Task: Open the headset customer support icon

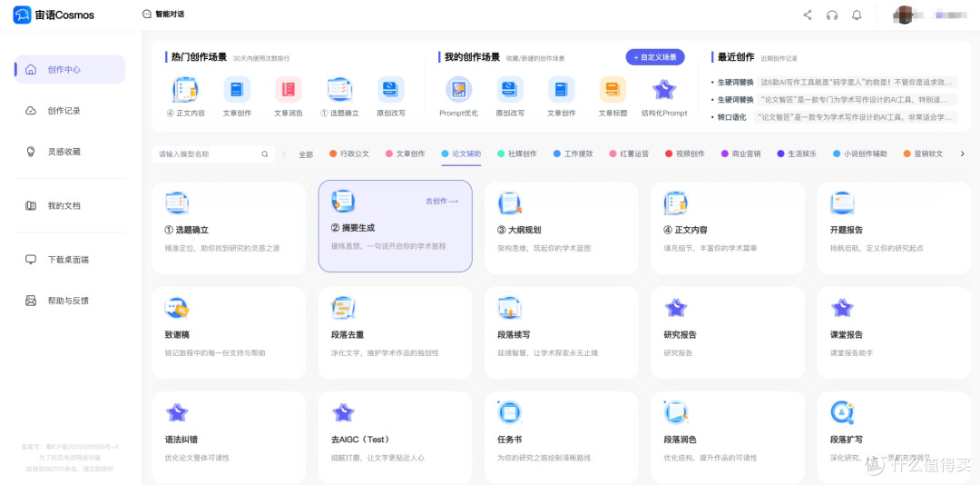Action: click(832, 15)
